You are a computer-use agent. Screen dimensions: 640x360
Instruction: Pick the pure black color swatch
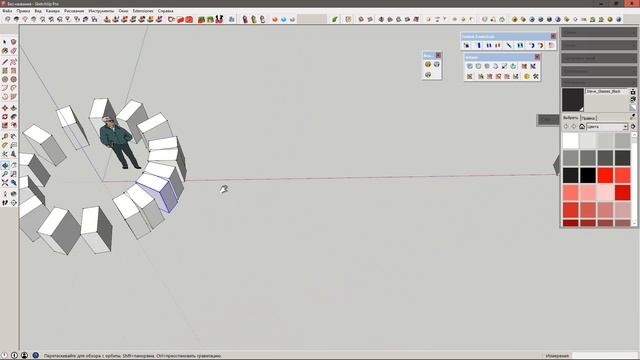point(588,176)
